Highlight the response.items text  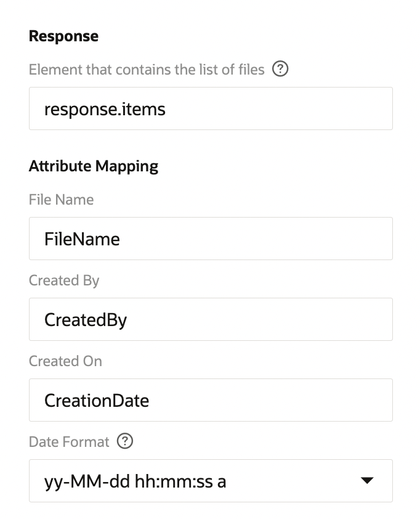tap(105, 108)
